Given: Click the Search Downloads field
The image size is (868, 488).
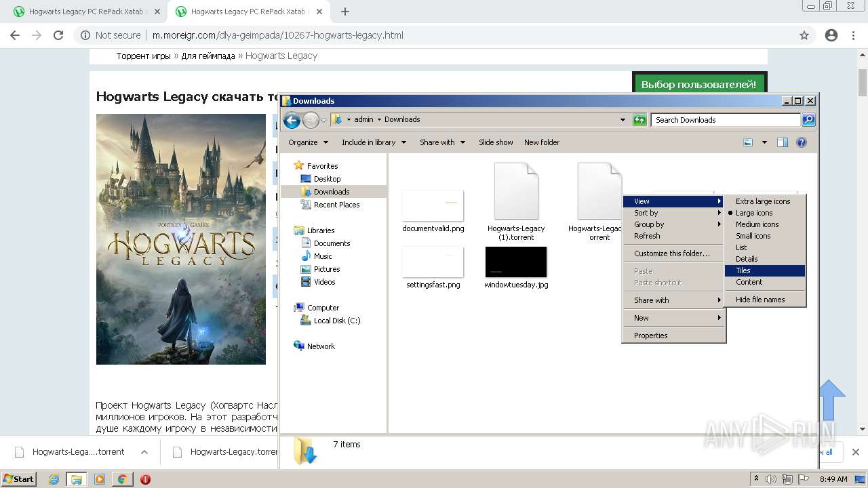Looking at the screenshot, I should pos(726,120).
